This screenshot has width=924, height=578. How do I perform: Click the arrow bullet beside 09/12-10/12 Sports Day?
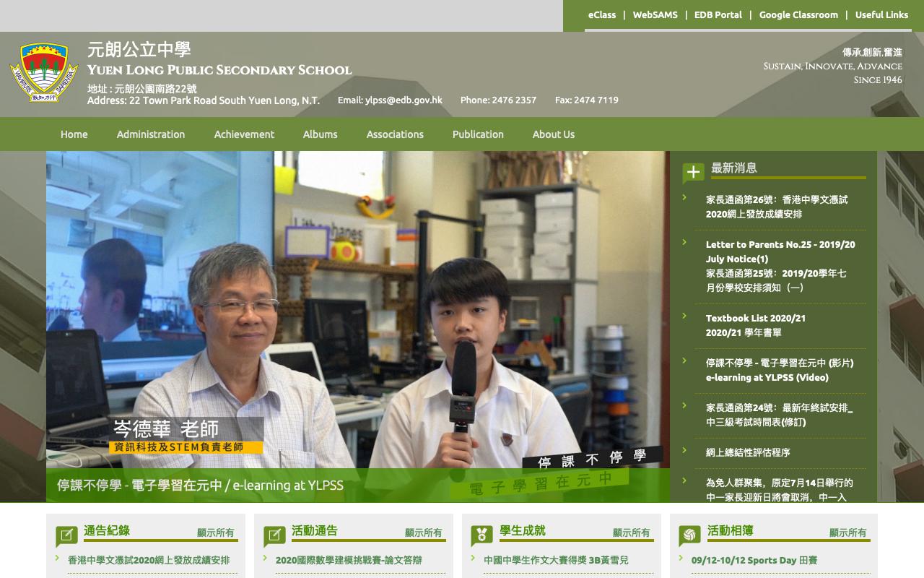(x=681, y=557)
